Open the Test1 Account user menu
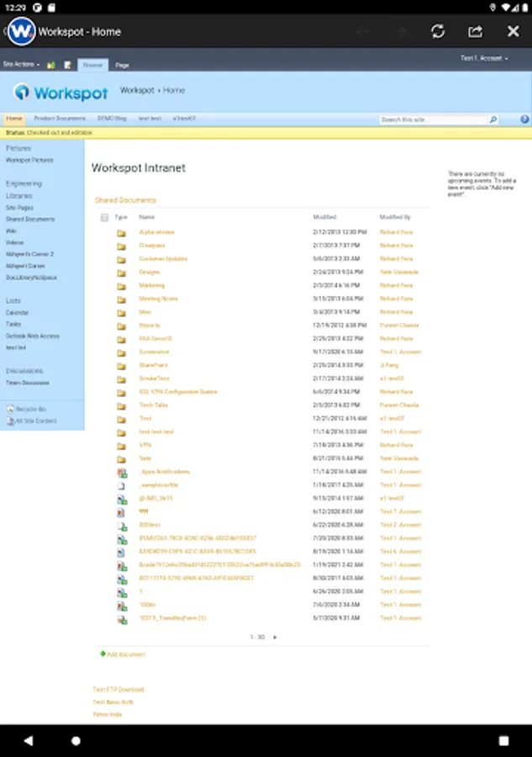 [x=484, y=58]
